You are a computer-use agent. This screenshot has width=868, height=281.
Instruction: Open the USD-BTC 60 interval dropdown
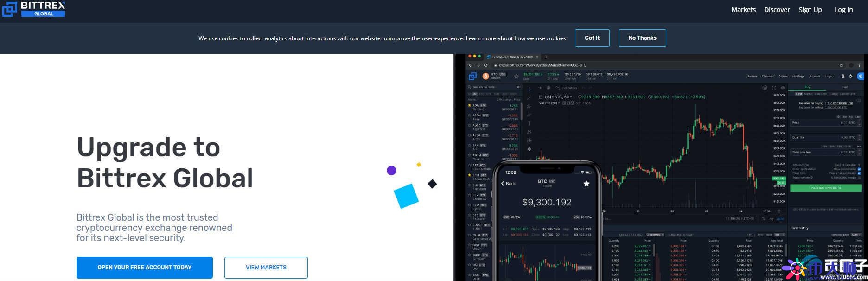click(558, 97)
